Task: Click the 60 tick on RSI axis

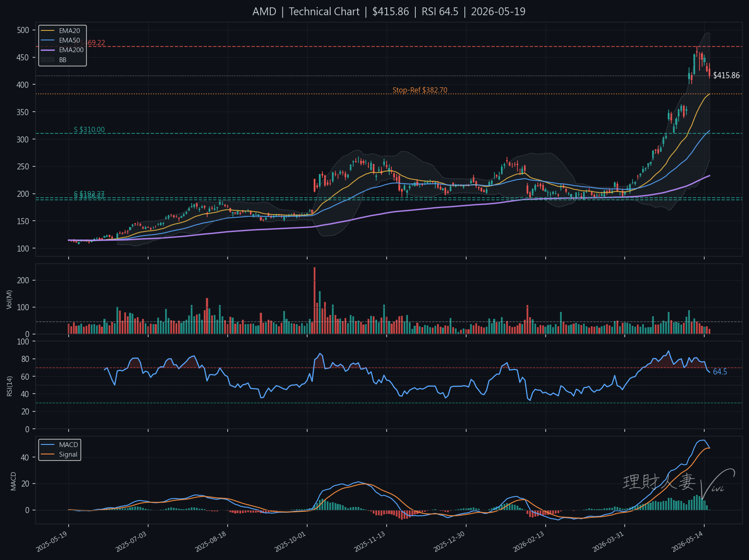Action: pyautogui.click(x=25, y=377)
